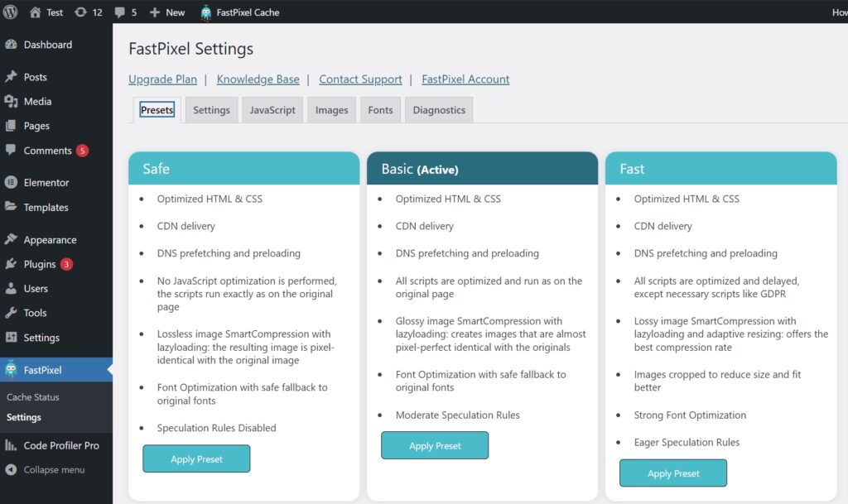
Task: Click the Tools wrench icon
Action: click(11, 312)
